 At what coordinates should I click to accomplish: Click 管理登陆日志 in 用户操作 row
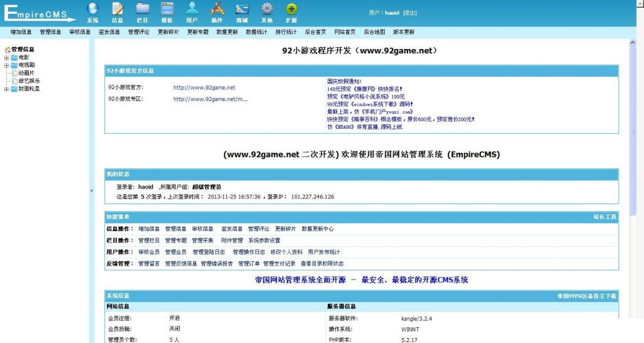pos(209,252)
